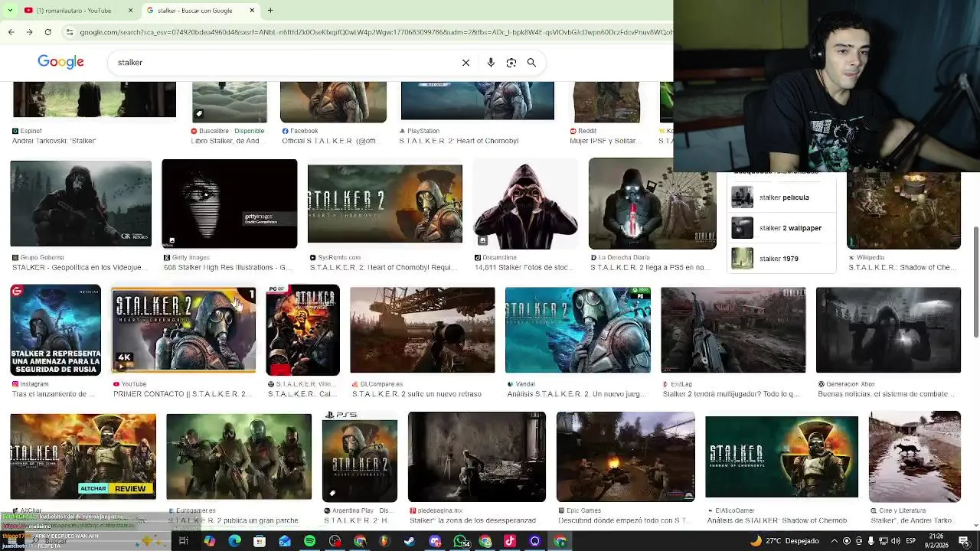
Task: Go forward in browser history
Action: point(29,32)
